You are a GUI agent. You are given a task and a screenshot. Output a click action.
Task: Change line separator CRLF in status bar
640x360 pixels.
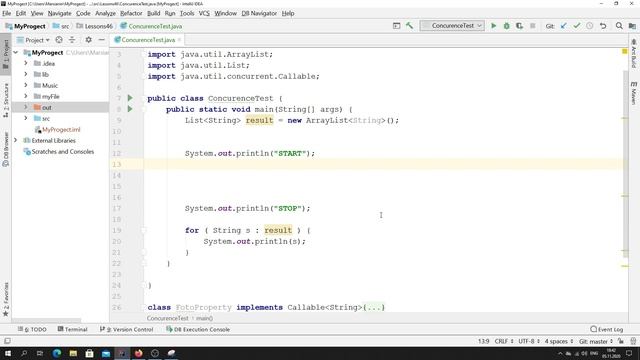click(x=504, y=341)
